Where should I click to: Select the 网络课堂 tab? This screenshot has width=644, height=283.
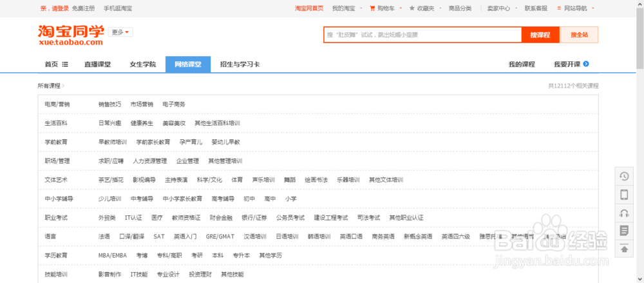pyautogui.click(x=188, y=64)
